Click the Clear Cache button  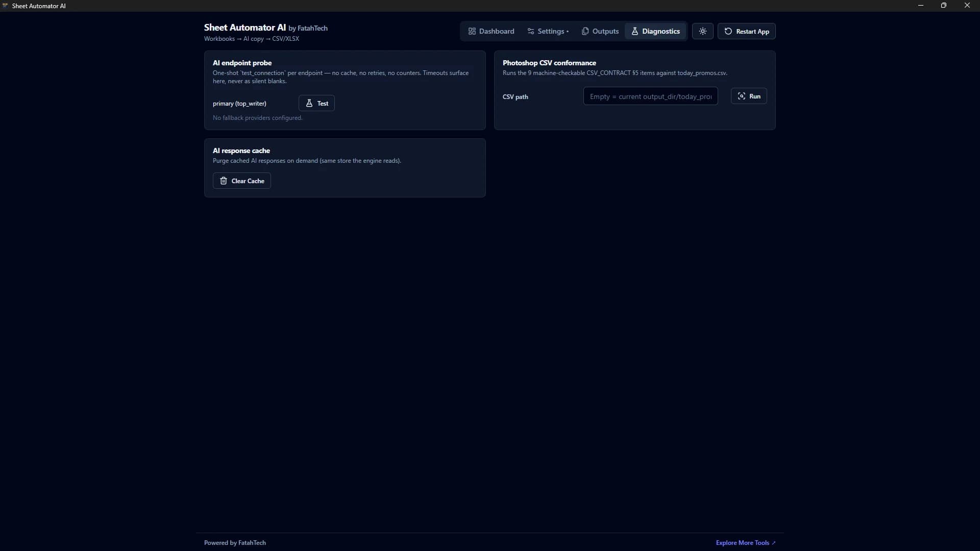242,181
